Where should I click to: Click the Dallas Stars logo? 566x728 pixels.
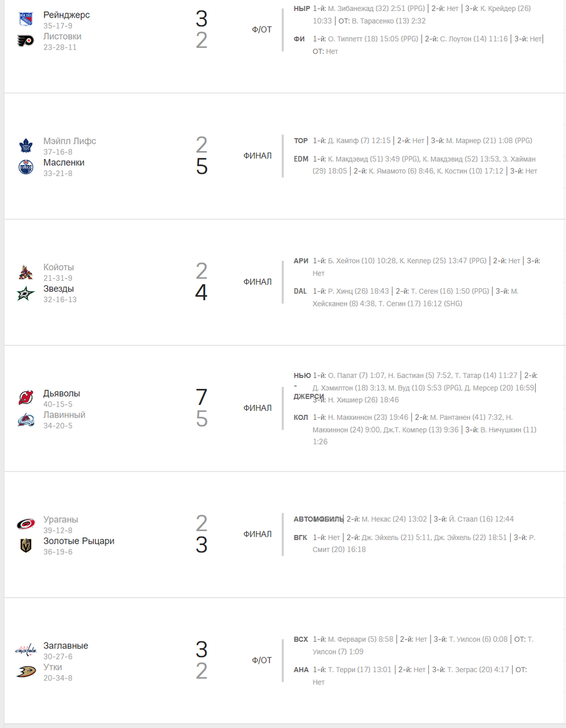[25, 294]
